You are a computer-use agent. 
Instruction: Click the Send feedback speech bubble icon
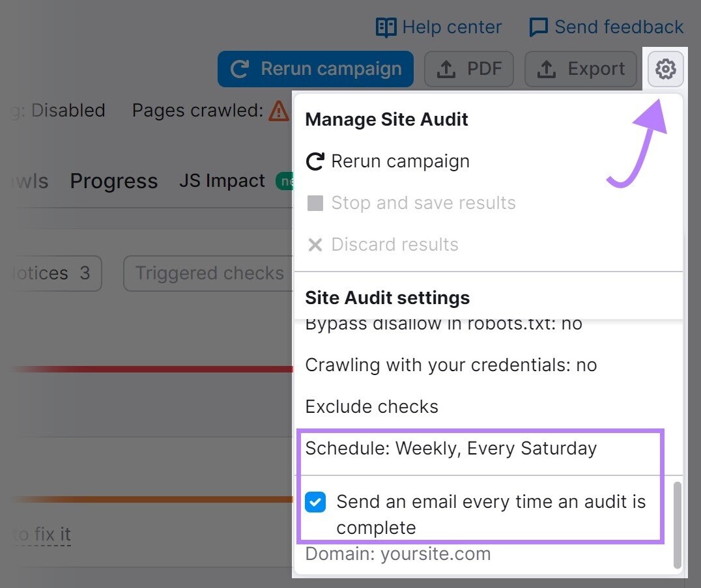(538, 27)
